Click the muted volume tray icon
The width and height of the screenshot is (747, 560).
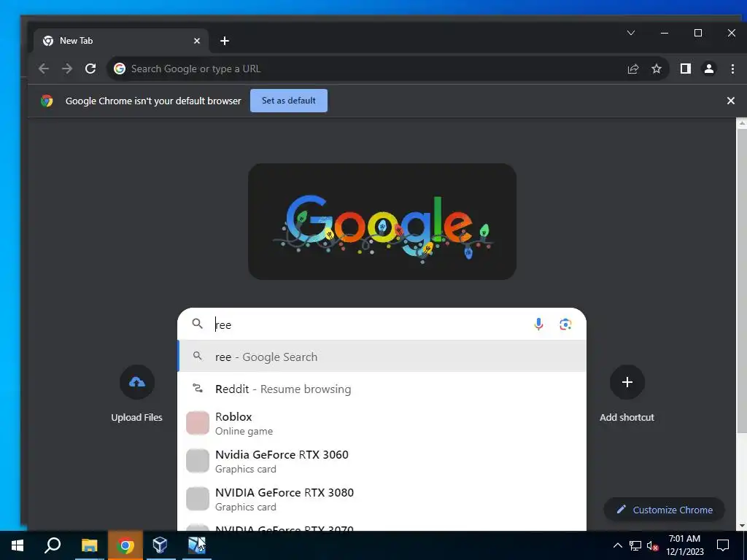pyautogui.click(x=653, y=545)
